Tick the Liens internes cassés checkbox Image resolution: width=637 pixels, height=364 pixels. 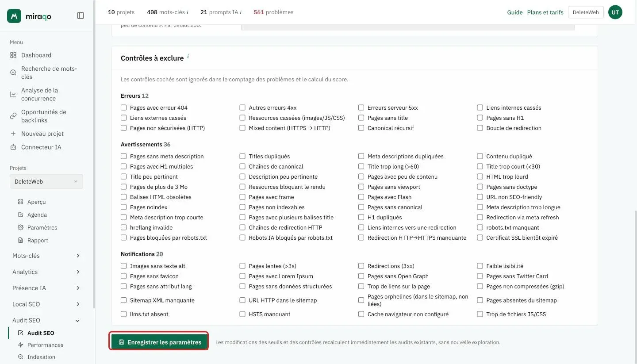click(480, 107)
